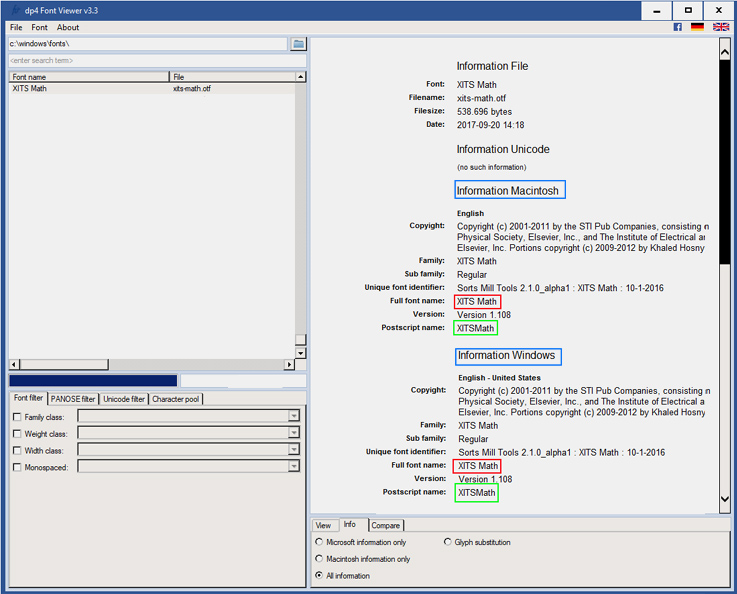This screenshot has width=737, height=594.
Task: Toggle the Monospaced filter checkbox
Action: click(x=16, y=467)
